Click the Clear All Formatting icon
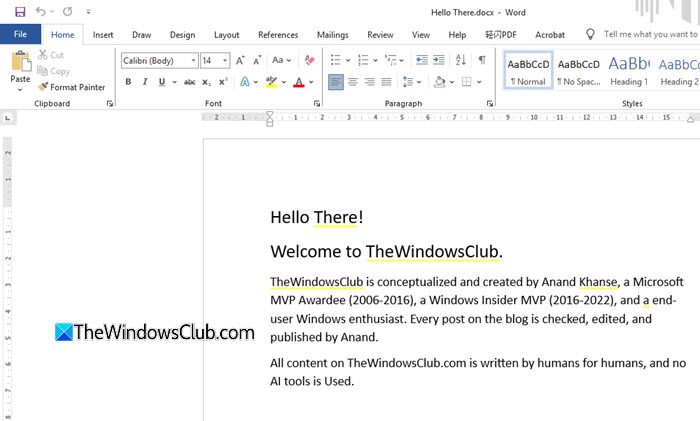This screenshot has height=421, width=700. click(x=309, y=60)
